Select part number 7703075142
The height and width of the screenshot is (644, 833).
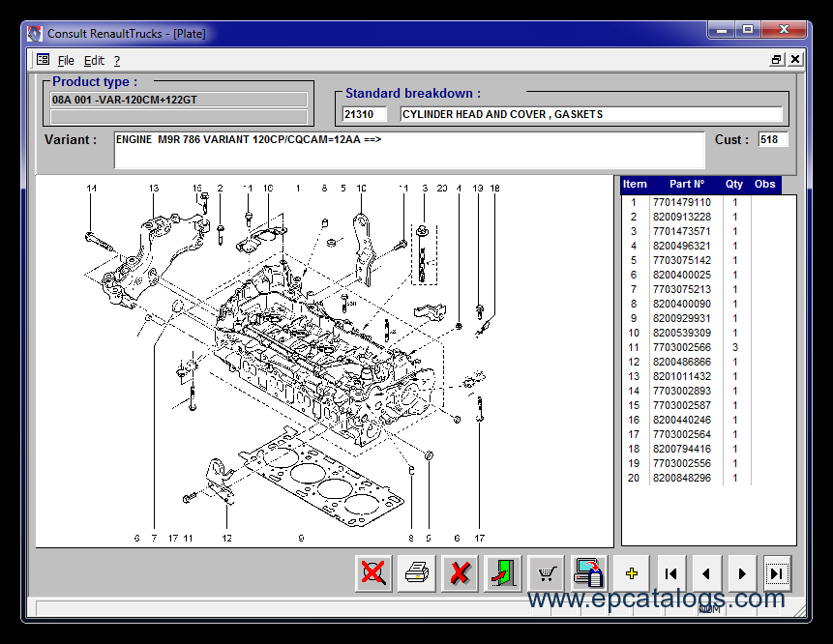(682, 260)
